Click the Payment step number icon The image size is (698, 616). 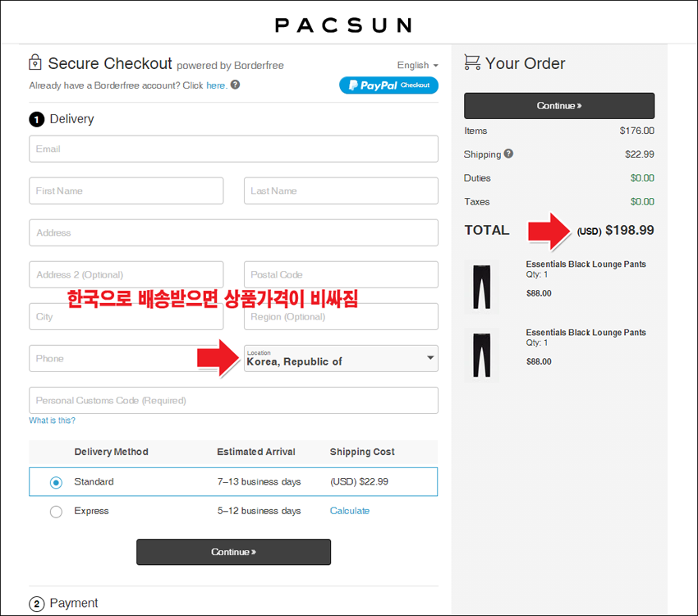click(36, 604)
